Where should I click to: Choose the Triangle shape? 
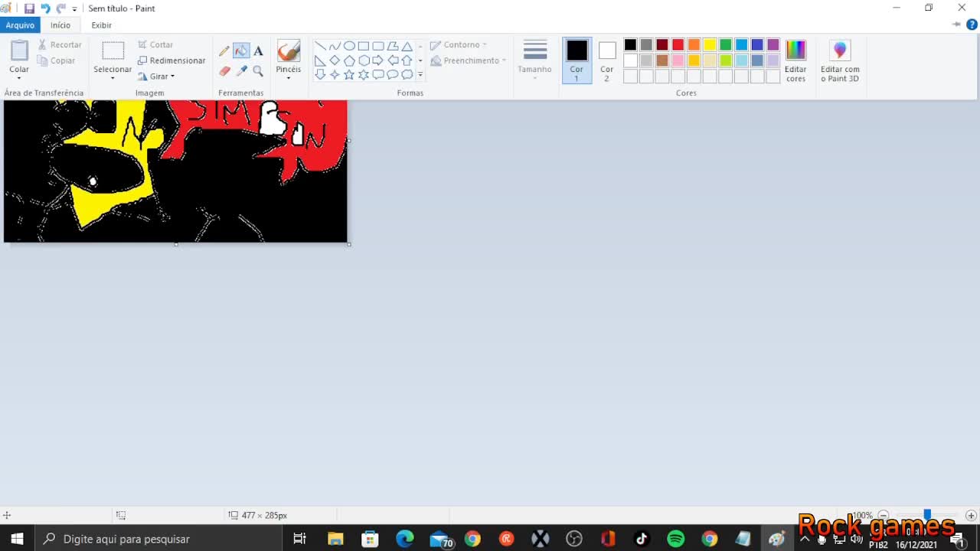[407, 46]
